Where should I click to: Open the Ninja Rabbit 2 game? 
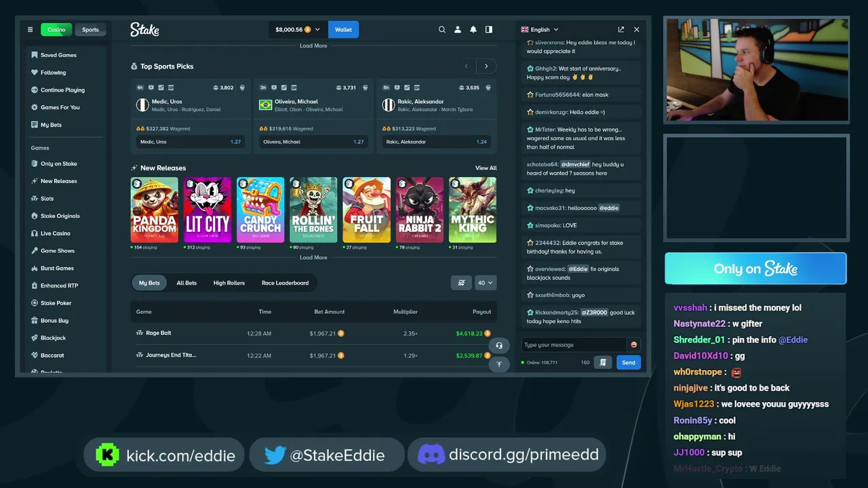pyautogui.click(x=420, y=210)
